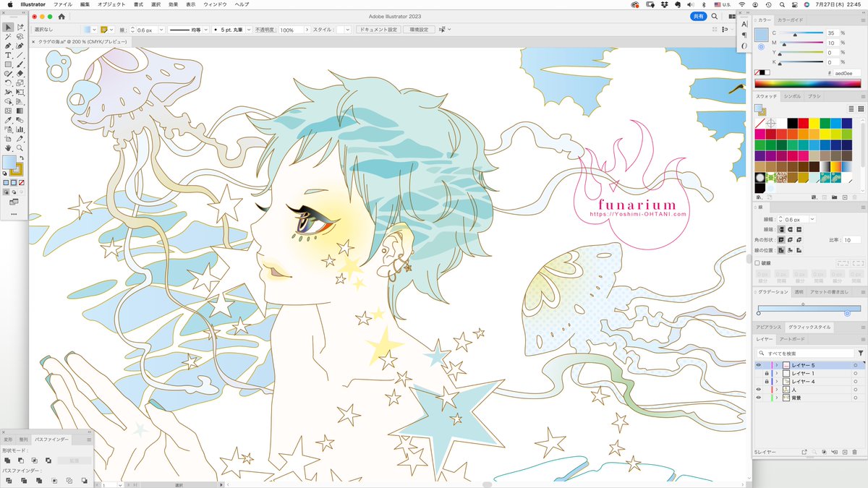This screenshot has height=488, width=868.
Task: Select the Artboard tool
Action: click(8, 139)
